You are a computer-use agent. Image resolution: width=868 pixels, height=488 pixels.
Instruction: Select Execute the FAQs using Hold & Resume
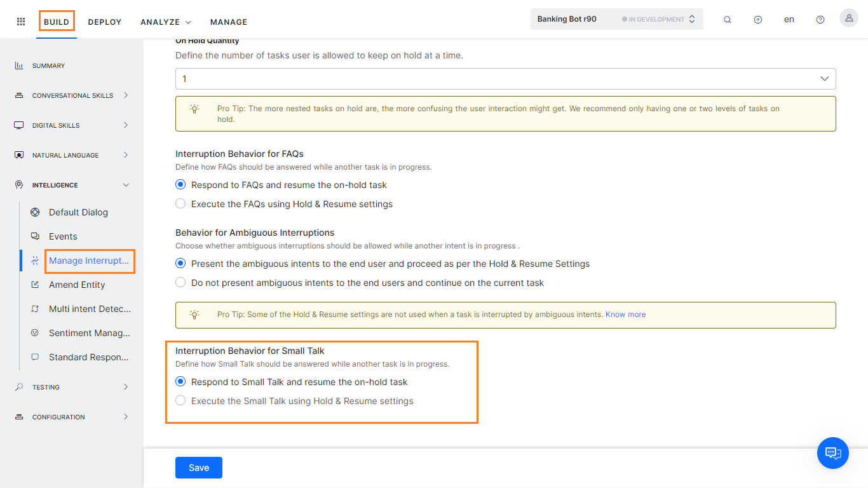(x=180, y=204)
